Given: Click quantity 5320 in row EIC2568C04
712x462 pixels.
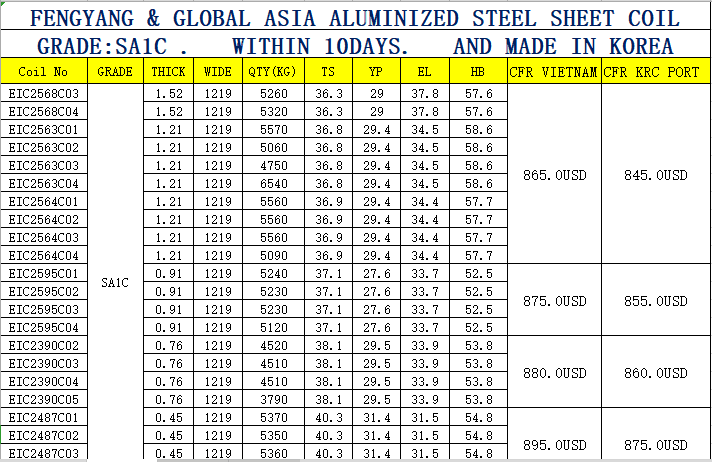Looking at the screenshot, I should pos(273,111).
